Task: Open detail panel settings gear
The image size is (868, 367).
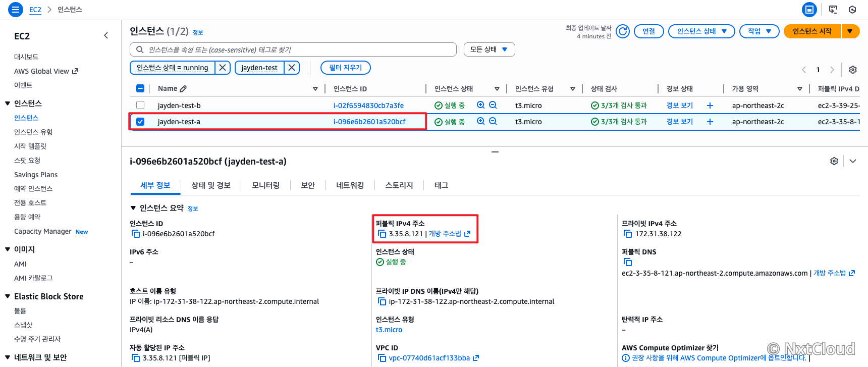Action: click(x=834, y=161)
